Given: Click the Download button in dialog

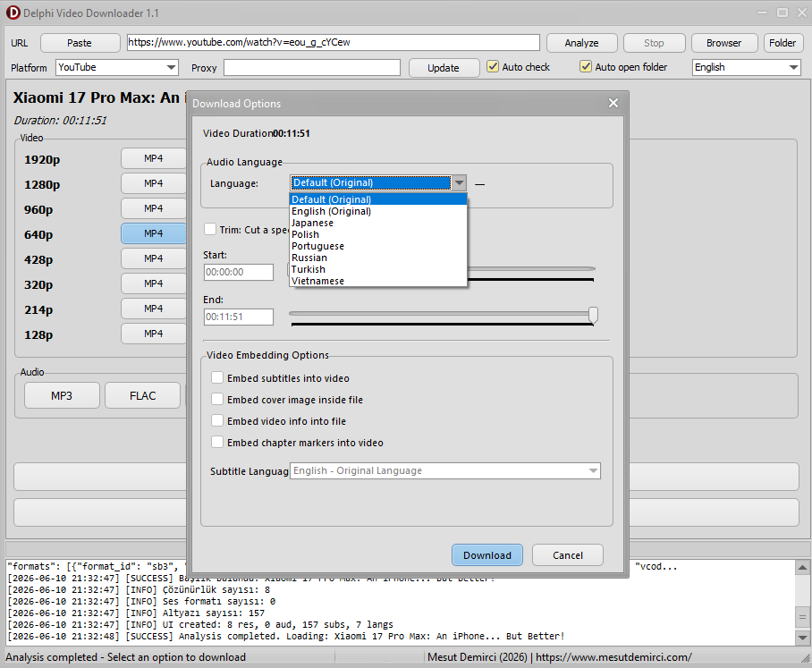Looking at the screenshot, I should (x=487, y=555).
